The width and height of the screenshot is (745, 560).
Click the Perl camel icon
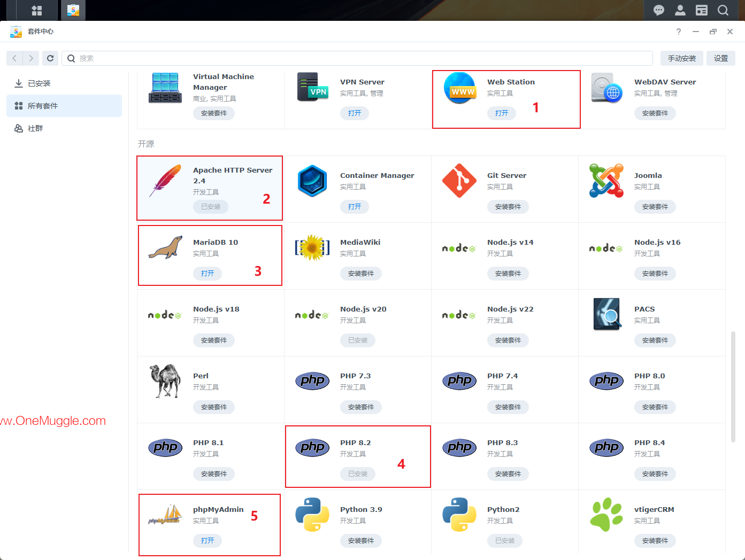[x=165, y=381]
